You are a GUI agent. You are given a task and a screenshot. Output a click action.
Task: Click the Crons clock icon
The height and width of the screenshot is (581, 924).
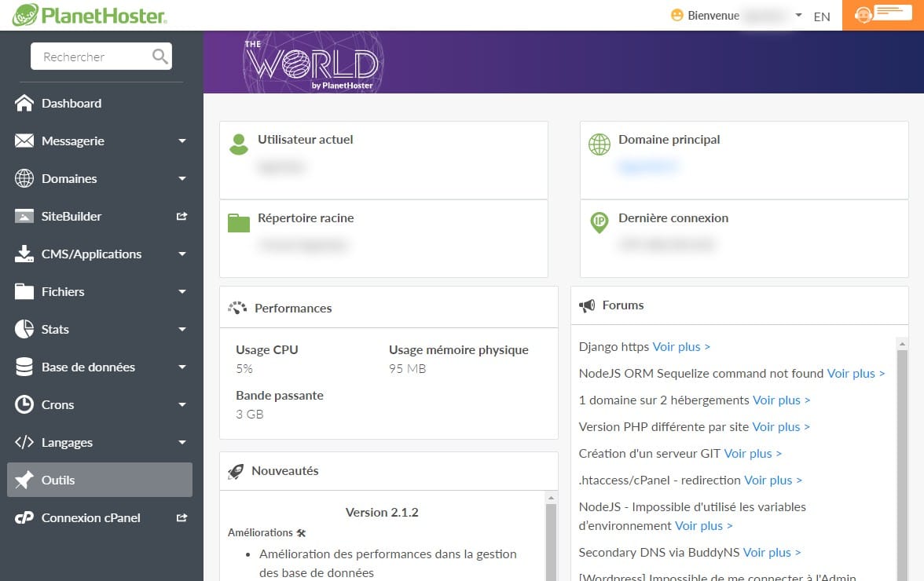(24, 405)
